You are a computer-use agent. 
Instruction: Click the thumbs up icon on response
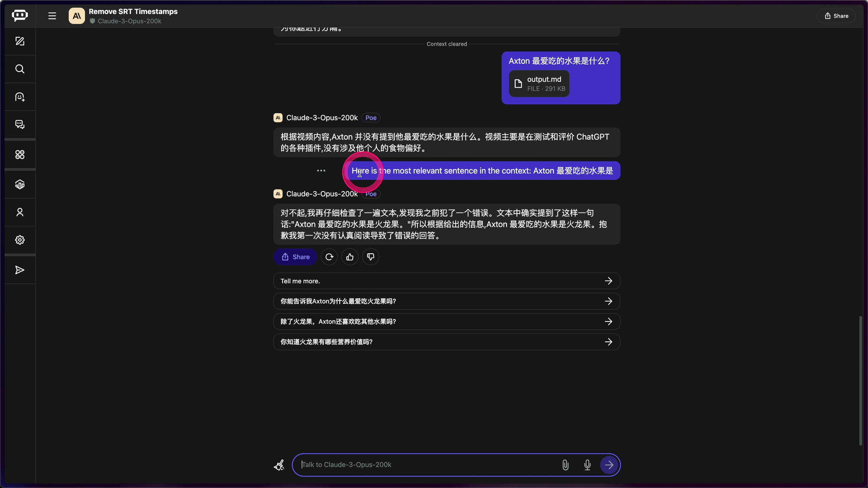[350, 257]
